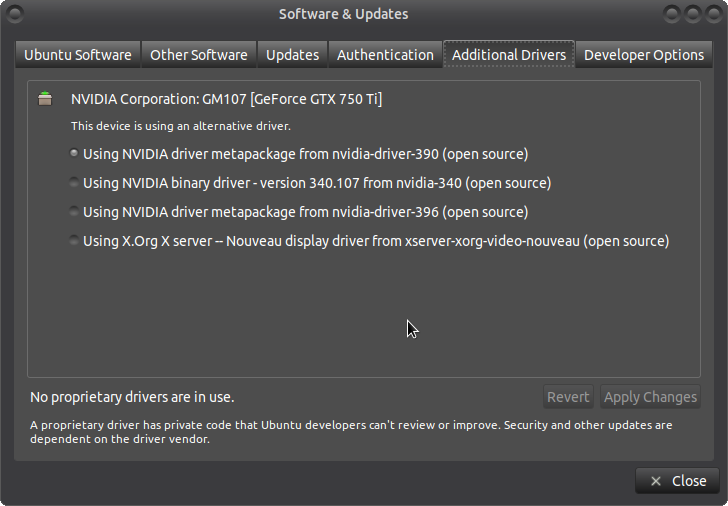Open the Other Software tab
This screenshot has width=728, height=506.
199,55
